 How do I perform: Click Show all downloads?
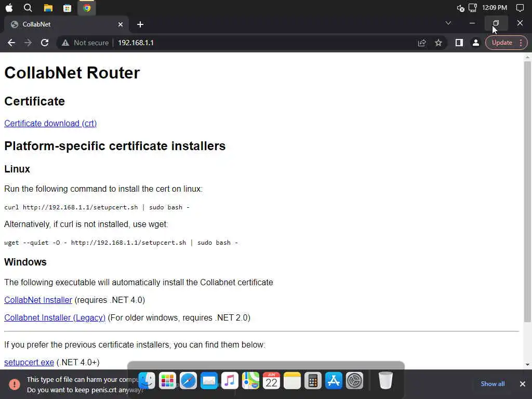click(x=493, y=384)
